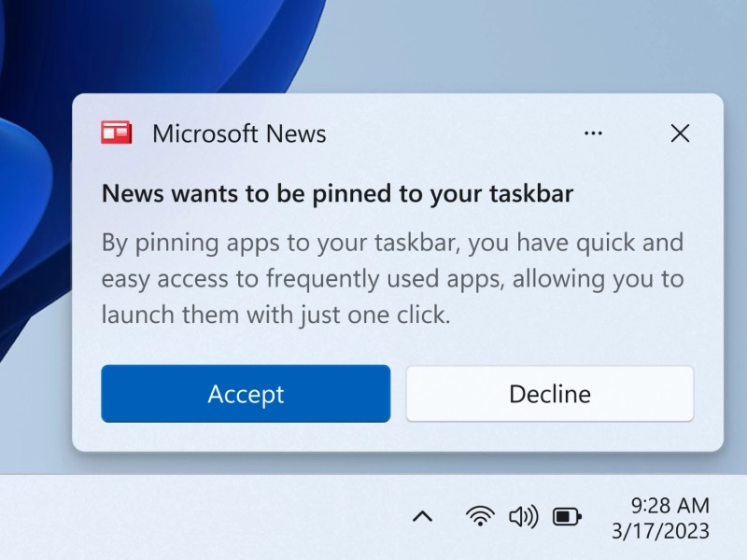Click the show hidden icons chevron
This screenshot has height=560, width=747.
[x=423, y=515]
